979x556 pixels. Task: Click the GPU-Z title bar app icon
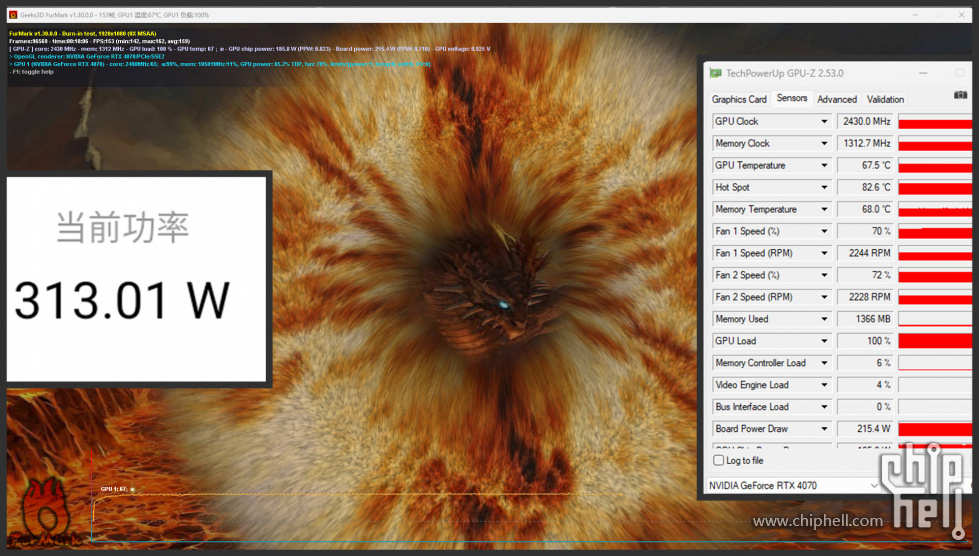point(716,74)
